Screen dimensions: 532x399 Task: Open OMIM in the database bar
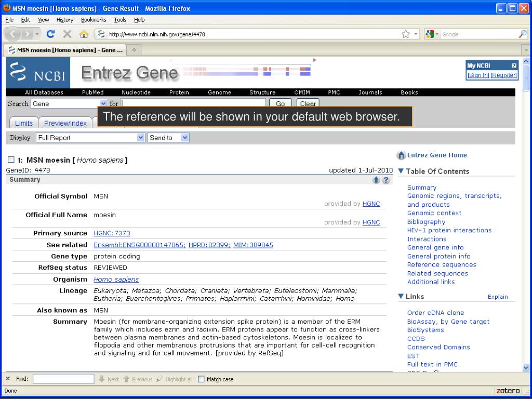coord(302,92)
